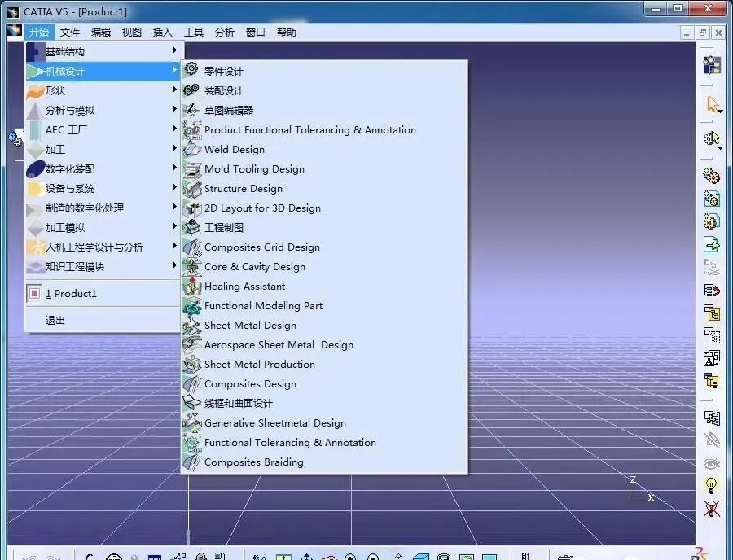Viewport: 733px width, 560px height.
Task: Click the Composites Grid Design icon
Action: (191, 247)
